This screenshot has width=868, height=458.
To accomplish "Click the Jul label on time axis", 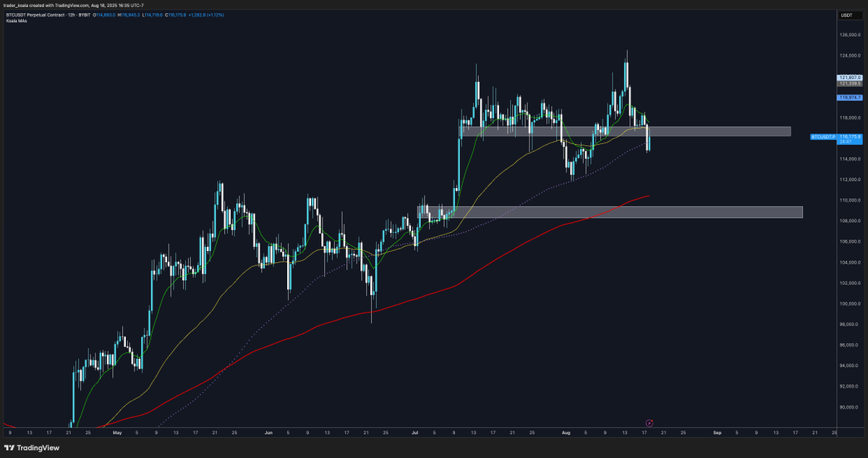I will coord(415,433).
